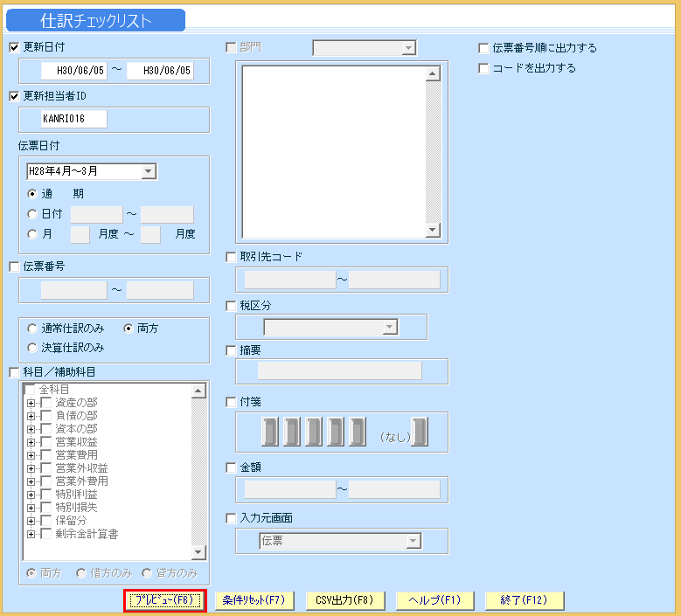Viewport: 681px width, 616px height.
Task: Click the KANRI016 user ID field
Action: point(73,119)
